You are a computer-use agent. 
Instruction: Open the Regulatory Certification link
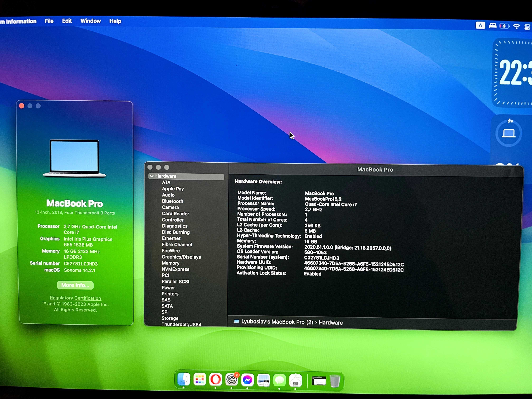click(75, 298)
